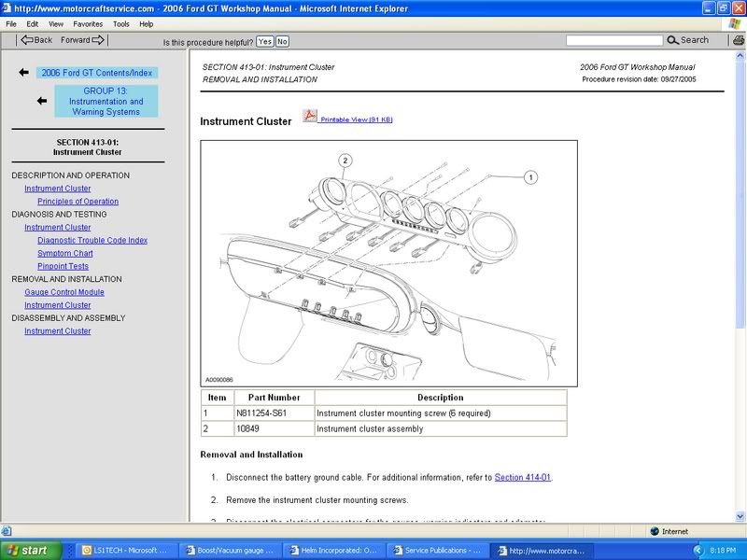Screen dimensions: 747x560
Task: Open the Pinpoint Tests link
Action: [63, 266]
